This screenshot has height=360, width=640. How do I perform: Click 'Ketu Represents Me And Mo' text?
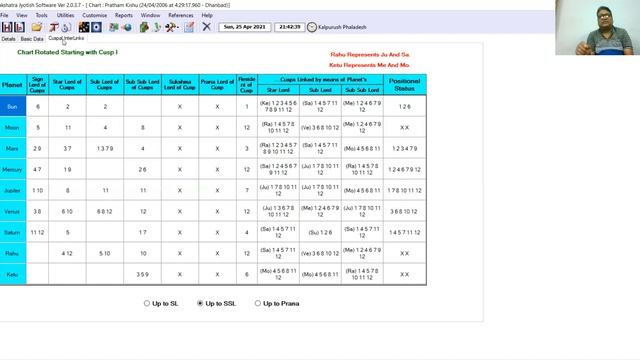(x=369, y=65)
